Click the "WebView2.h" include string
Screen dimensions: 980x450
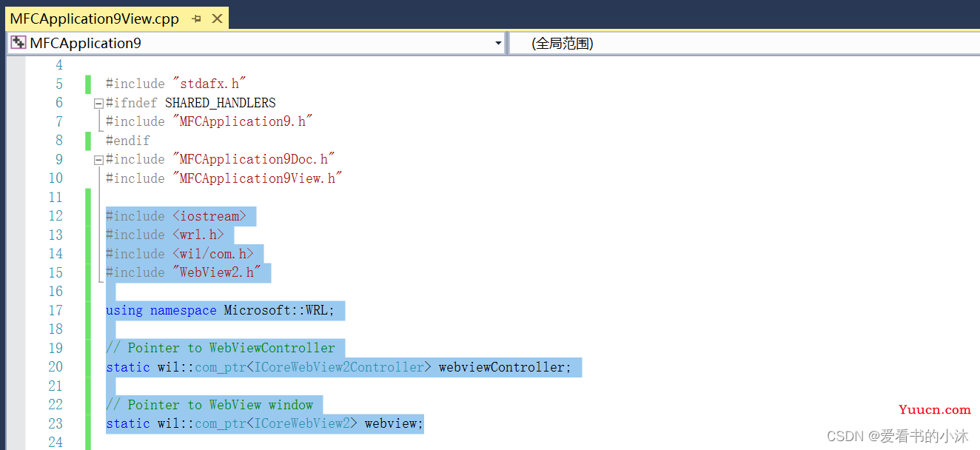coord(217,272)
